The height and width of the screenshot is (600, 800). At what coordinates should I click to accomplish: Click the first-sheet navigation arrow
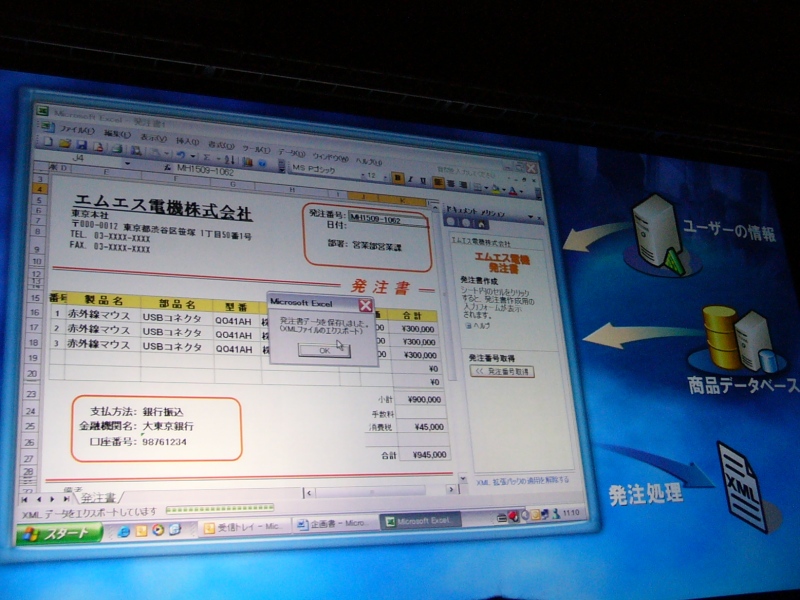pyautogui.click(x=24, y=499)
